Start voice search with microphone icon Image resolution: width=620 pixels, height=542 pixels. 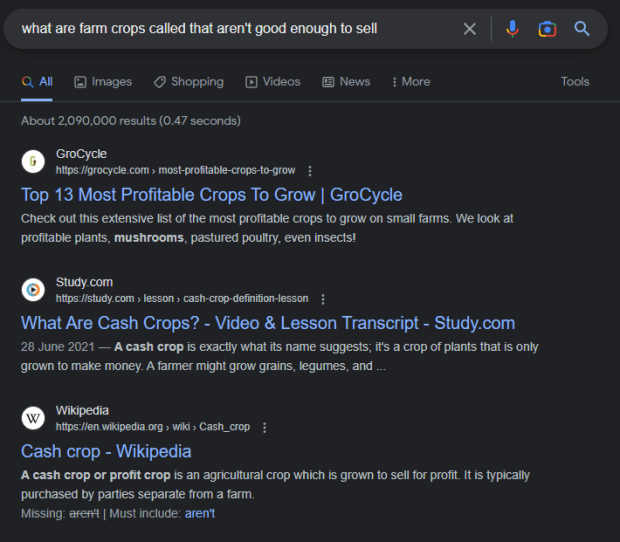pyautogui.click(x=512, y=29)
